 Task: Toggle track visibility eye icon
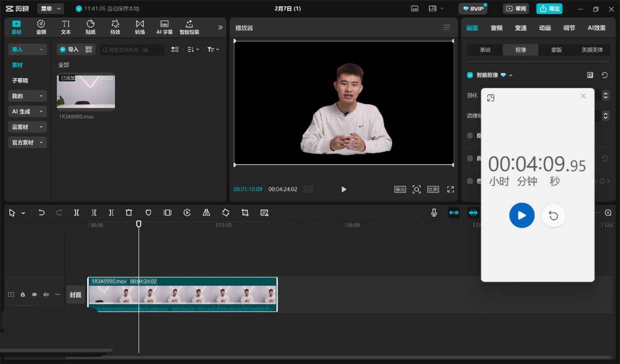pos(34,295)
